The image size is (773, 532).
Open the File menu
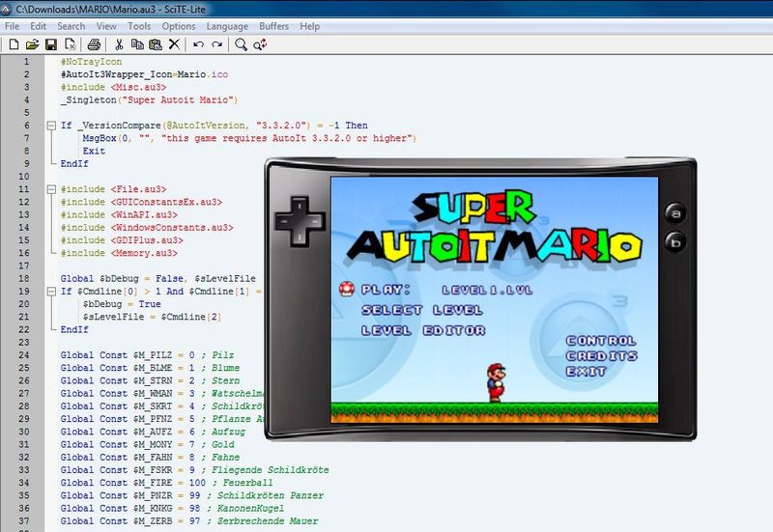(x=12, y=26)
